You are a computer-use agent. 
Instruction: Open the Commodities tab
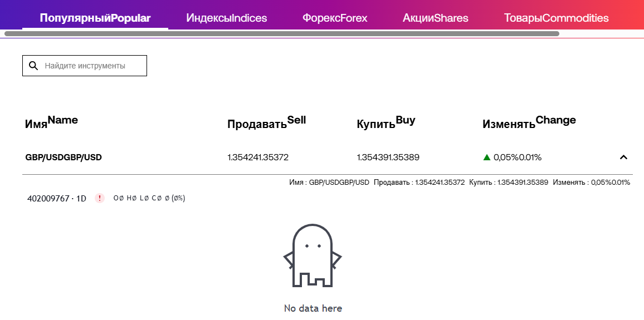click(556, 18)
